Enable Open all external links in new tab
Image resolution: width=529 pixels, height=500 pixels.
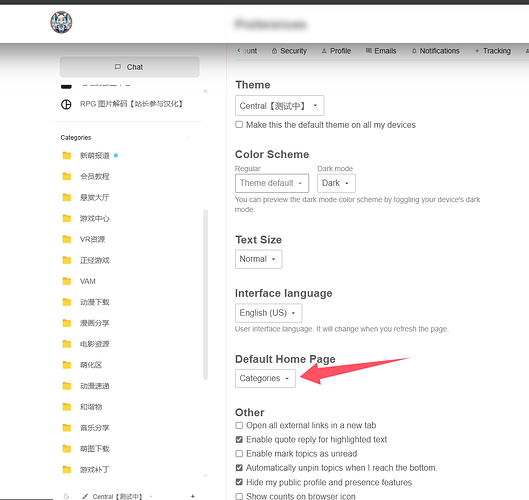(x=239, y=425)
